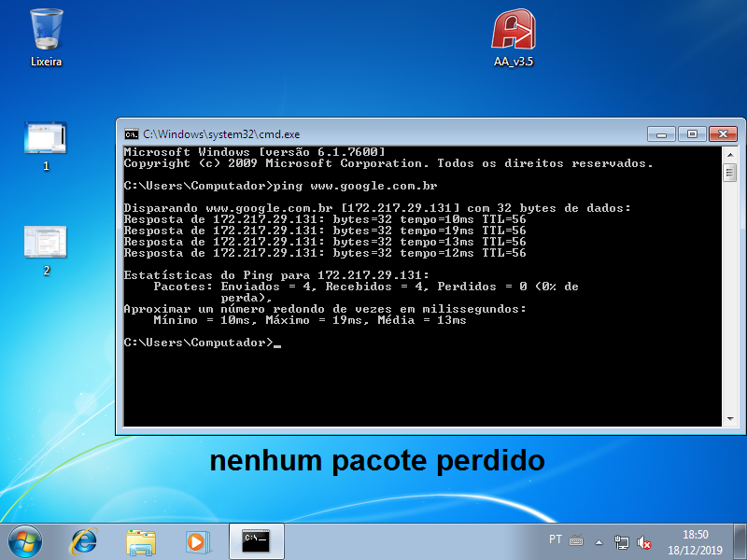Click the 'Estatísticas do Ping' line
Viewport: 747px width, 560px height.
276,275
